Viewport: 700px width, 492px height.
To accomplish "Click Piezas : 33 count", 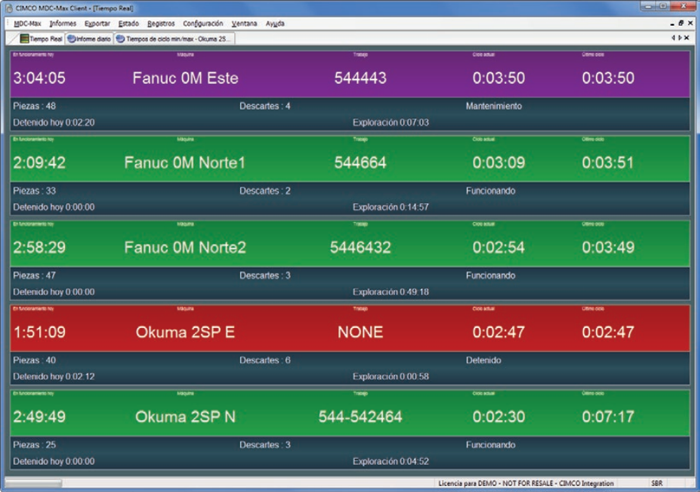I will coord(34,191).
